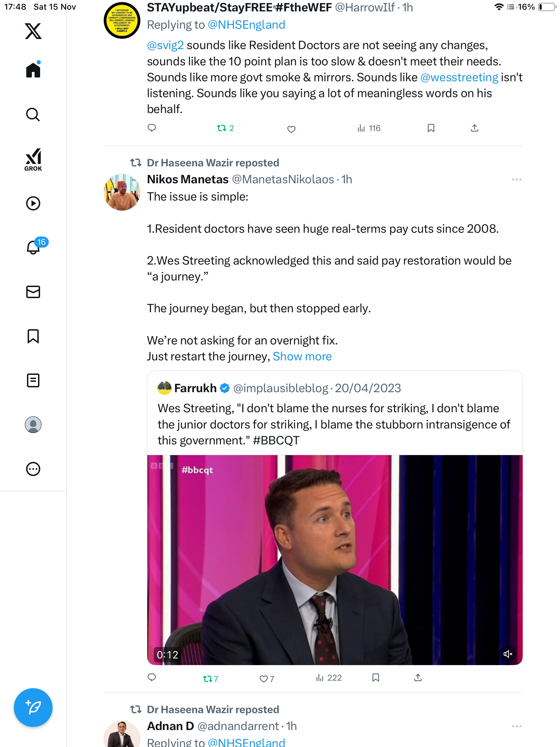Expand Nikos Manetas post with Show more
The height and width of the screenshot is (747, 560).
pyautogui.click(x=302, y=357)
